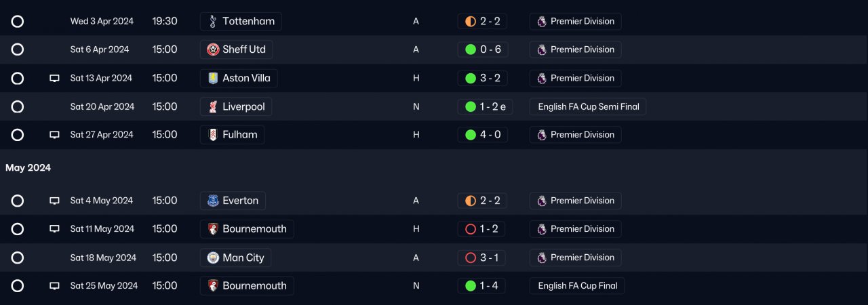Select the radio circle for Man City fixture
The image size is (868, 305).
tap(18, 258)
